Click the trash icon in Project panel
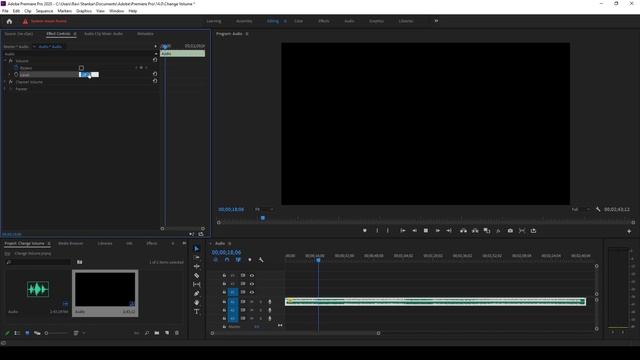Image resolution: width=640 pixels, height=360 pixels. (x=177, y=333)
